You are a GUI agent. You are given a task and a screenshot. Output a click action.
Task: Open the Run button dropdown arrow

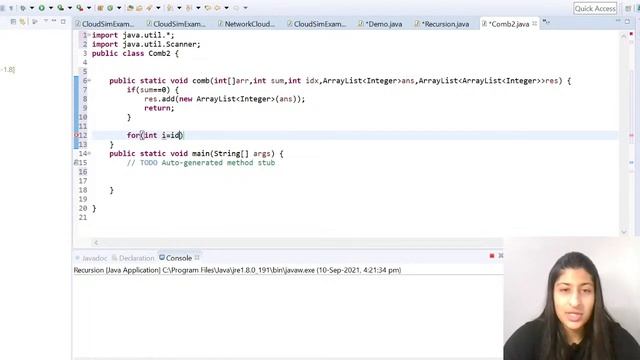(x=51, y=8)
